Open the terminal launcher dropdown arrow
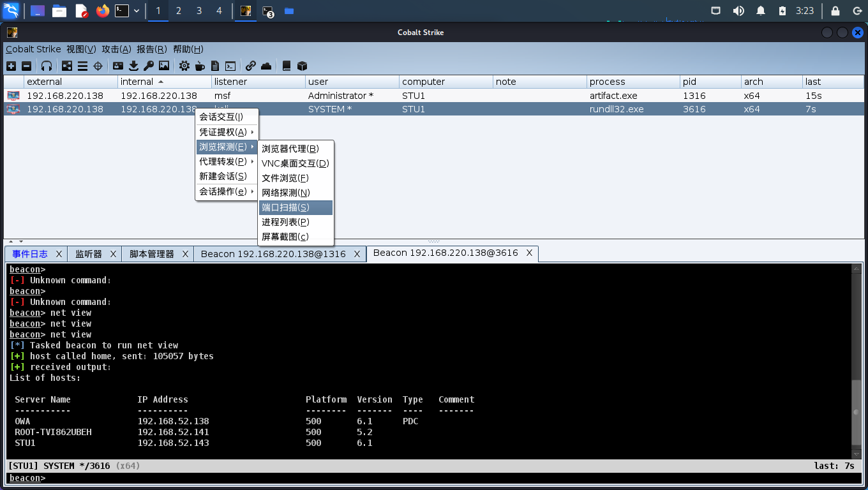The image size is (868, 490). click(137, 11)
